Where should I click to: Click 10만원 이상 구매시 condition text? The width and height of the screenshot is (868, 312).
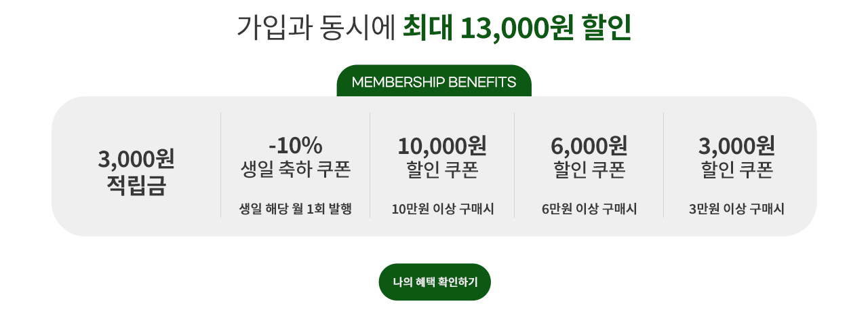click(442, 209)
